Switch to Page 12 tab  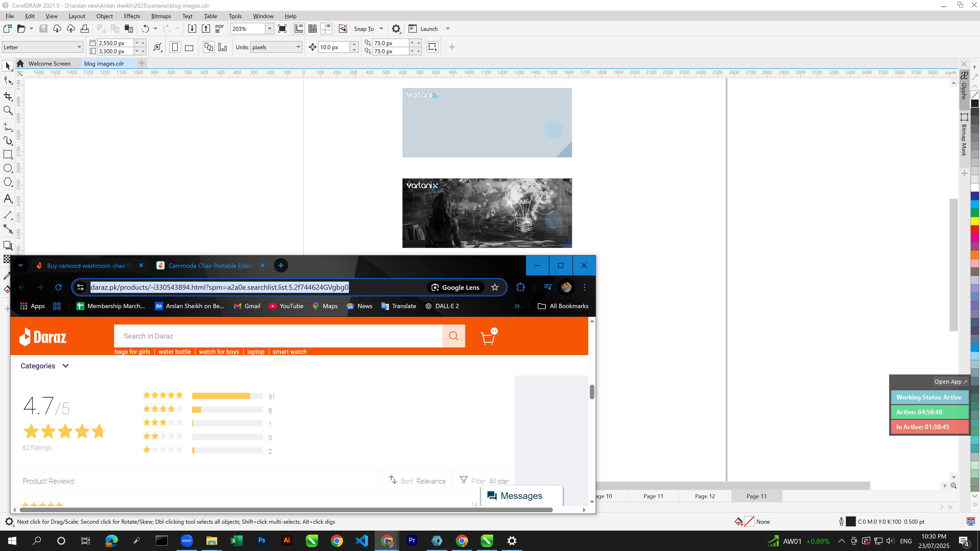(705, 496)
